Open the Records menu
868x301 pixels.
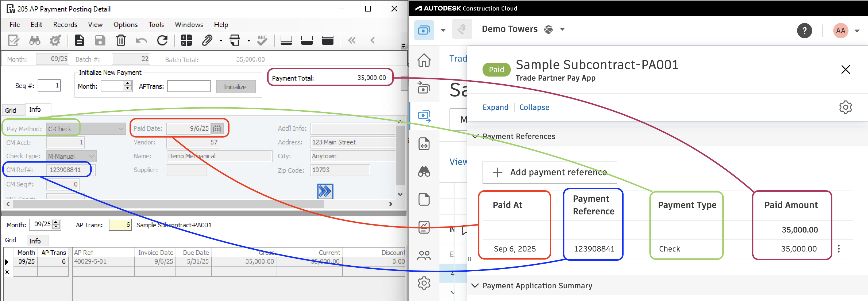(x=65, y=25)
